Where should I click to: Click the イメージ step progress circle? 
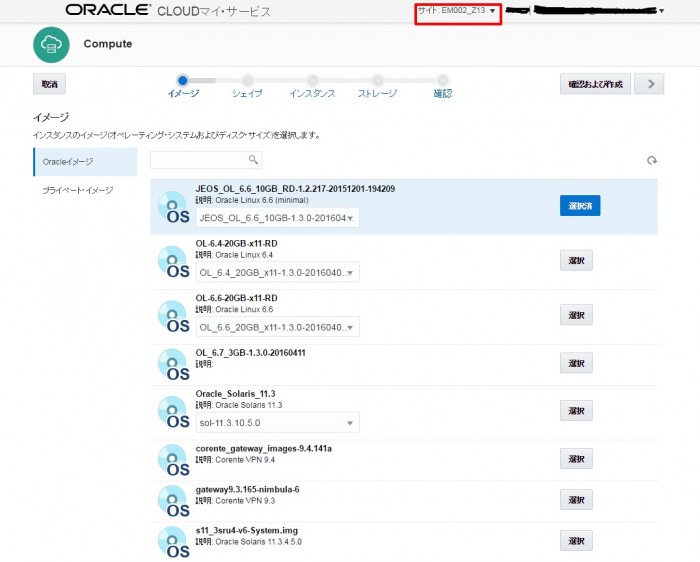click(x=182, y=81)
